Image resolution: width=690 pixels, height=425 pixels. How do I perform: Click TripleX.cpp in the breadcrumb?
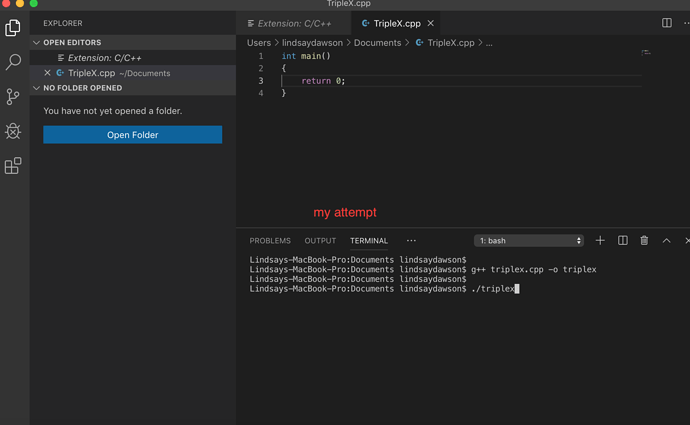tap(451, 43)
